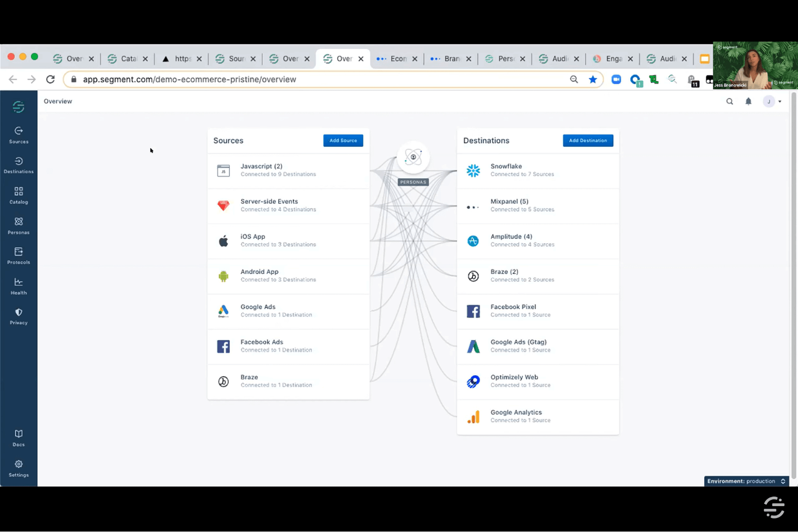Switch to the "Sour" browser tab

pos(236,59)
